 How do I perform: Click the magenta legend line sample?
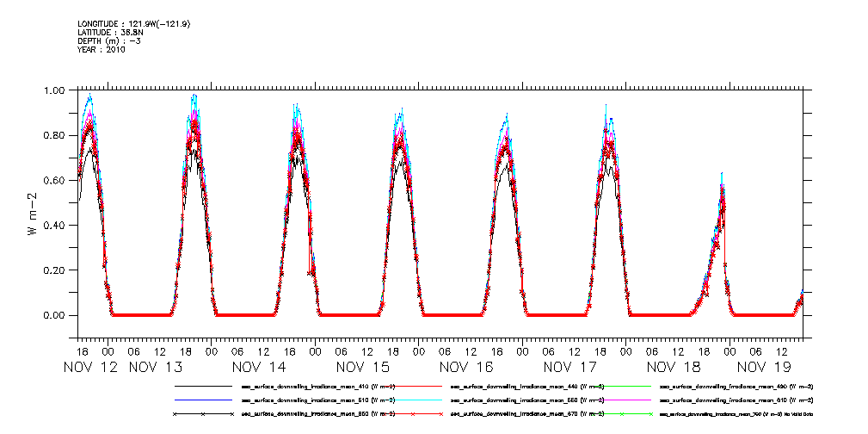(x=622, y=400)
